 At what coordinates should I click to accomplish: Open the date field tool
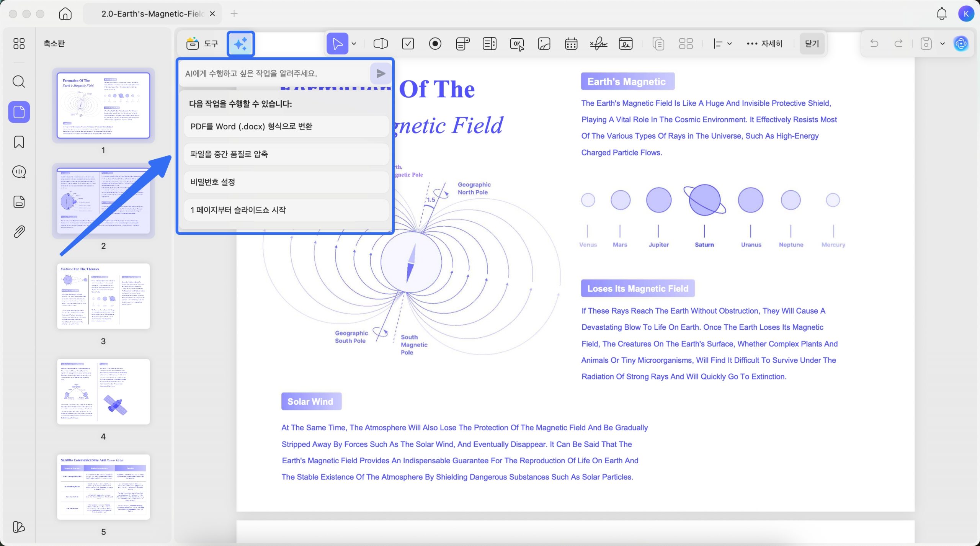[571, 43]
